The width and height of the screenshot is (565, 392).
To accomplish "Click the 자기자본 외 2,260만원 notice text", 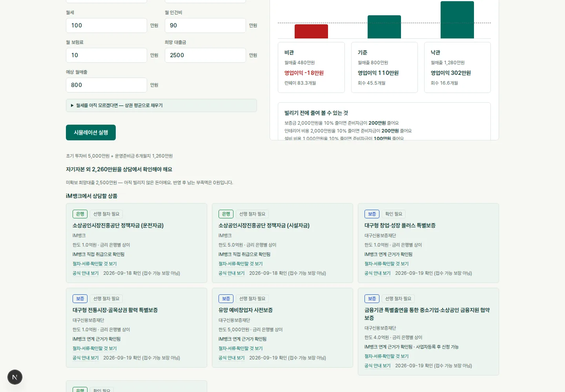I will (x=119, y=169).
